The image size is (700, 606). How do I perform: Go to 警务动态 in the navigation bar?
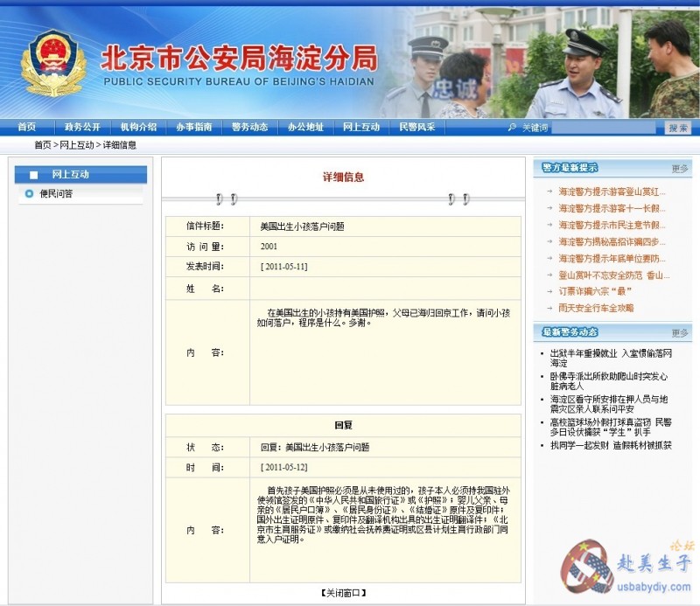point(249,127)
